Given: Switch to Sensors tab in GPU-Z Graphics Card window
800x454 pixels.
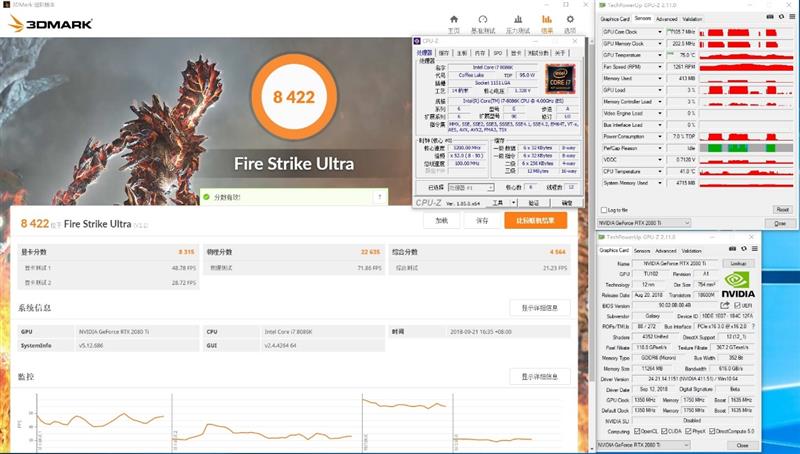Looking at the screenshot, I should [642, 250].
